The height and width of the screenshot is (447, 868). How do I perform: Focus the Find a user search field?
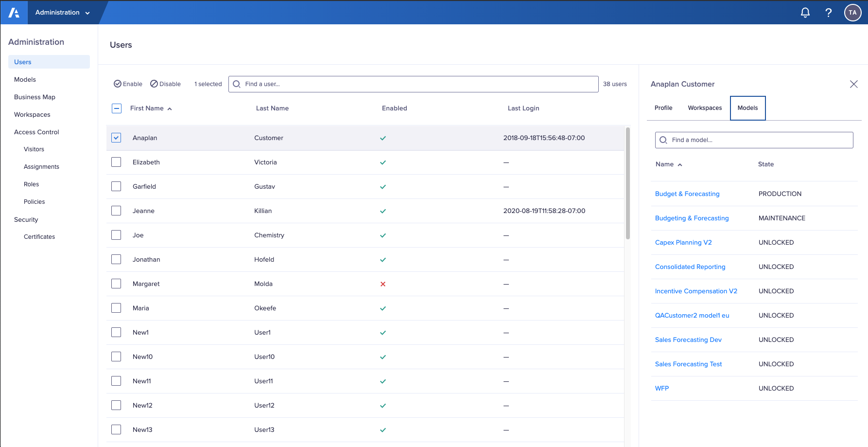click(414, 84)
